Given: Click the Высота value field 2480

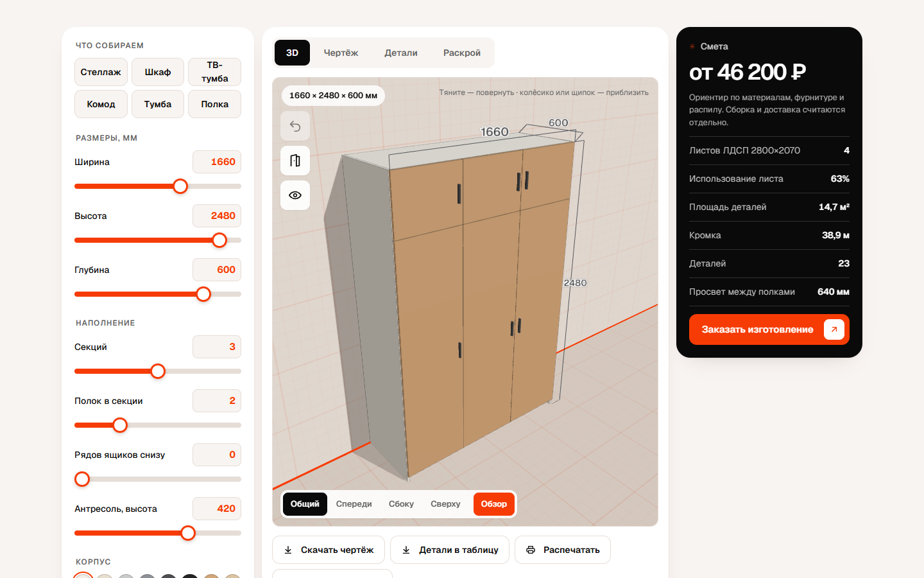Looking at the screenshot, I should coord(217,216).
